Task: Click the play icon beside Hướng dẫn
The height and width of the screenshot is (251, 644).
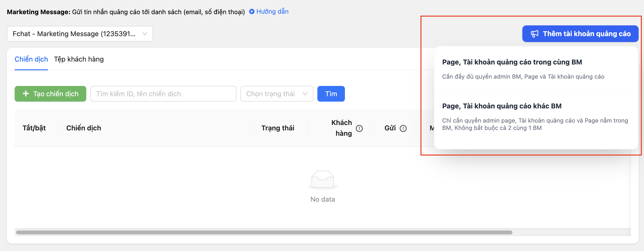Action: 252,11
